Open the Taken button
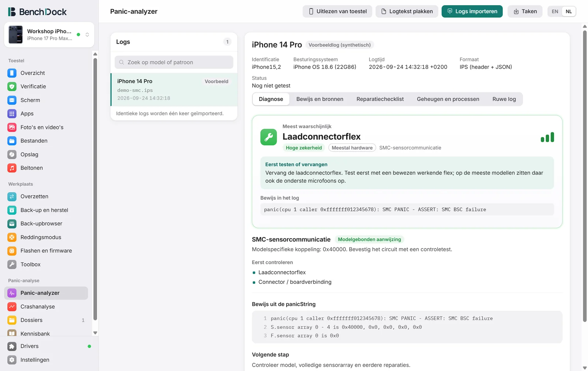Screen dimensions: 588x371 525,11
